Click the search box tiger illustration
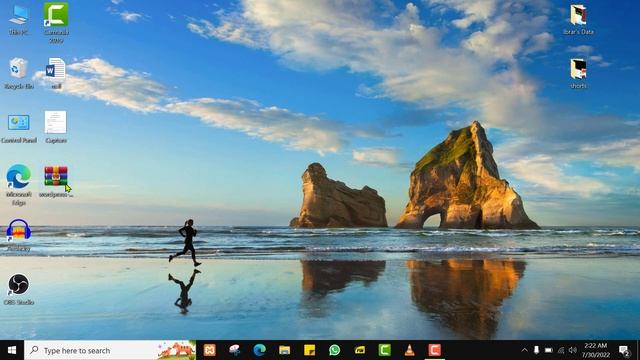Screen dimensions: 640x360 click(x=176, y=350)
